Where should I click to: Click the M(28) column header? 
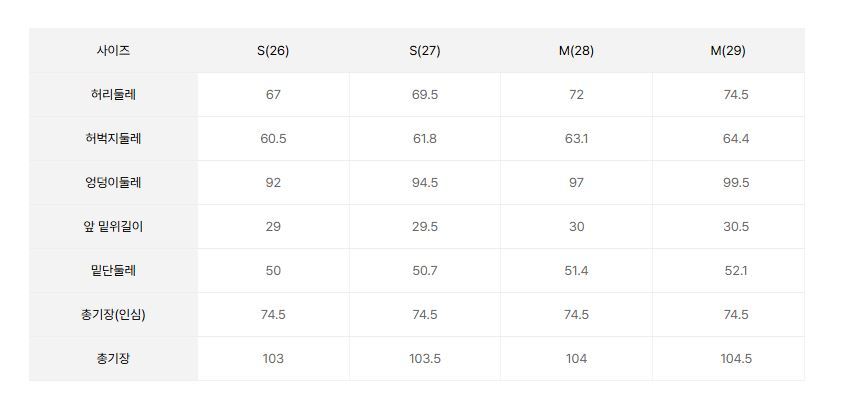pyautogui.click(x=576, y=51)
